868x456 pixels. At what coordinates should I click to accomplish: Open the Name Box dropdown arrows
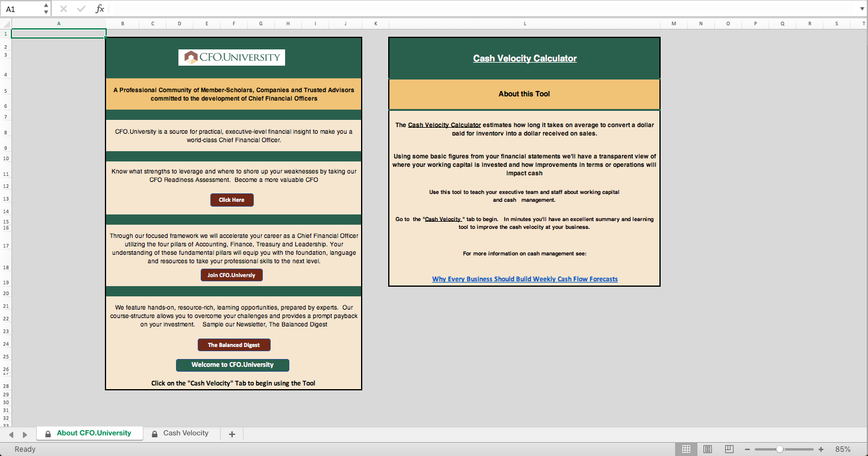tap(46, 9)
